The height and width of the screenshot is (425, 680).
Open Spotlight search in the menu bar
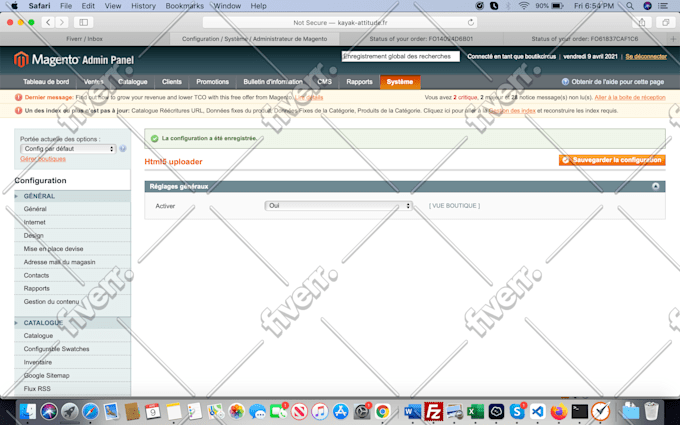tap(630, 6)
